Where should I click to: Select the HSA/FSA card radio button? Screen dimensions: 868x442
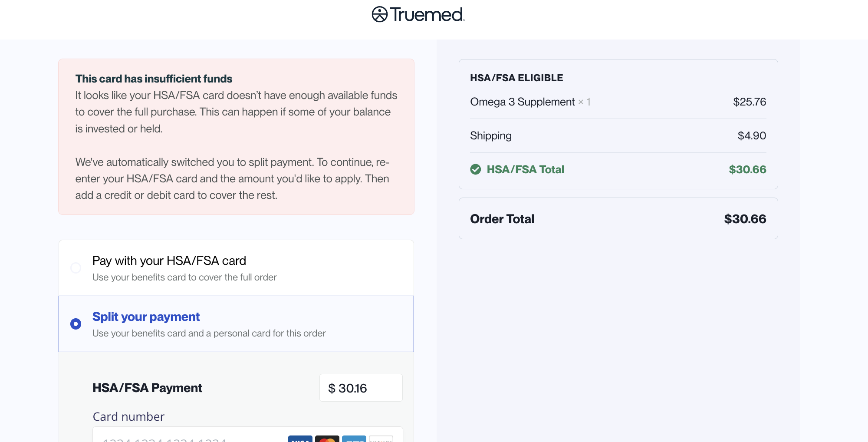click(76, 268)
